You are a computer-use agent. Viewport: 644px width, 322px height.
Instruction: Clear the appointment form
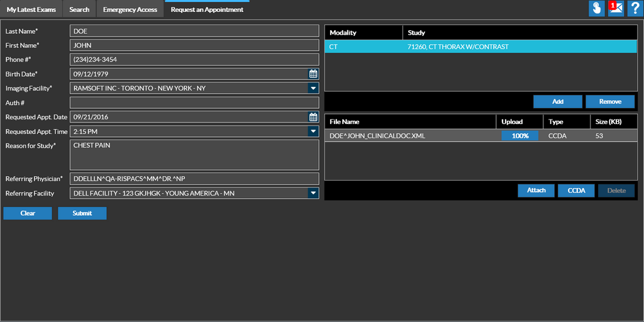(28, 213)
